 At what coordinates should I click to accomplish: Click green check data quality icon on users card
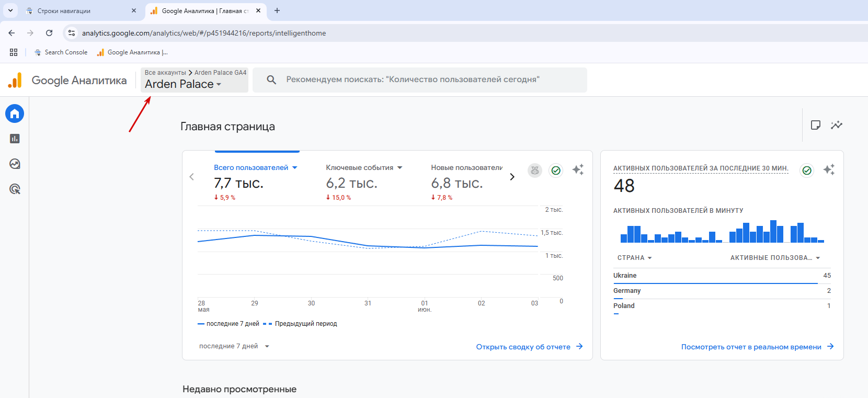(x=556, y=170)
